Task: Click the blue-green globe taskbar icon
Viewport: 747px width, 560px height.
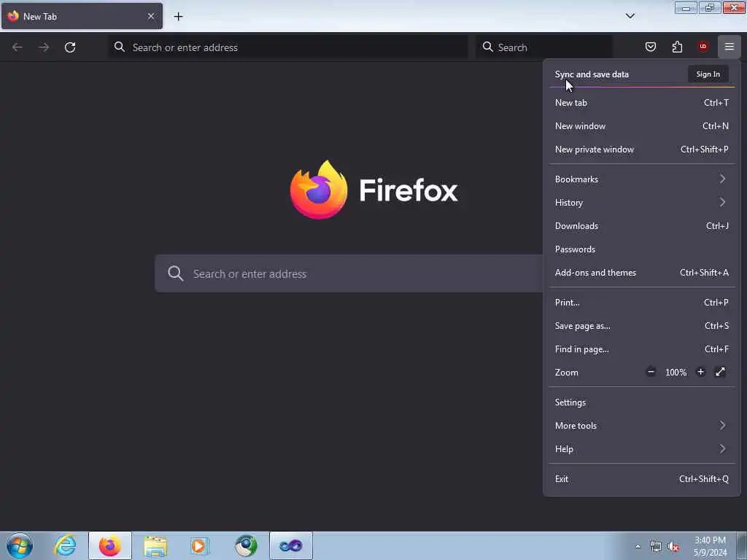Action: pyautogui.click(x=246, y=545)
